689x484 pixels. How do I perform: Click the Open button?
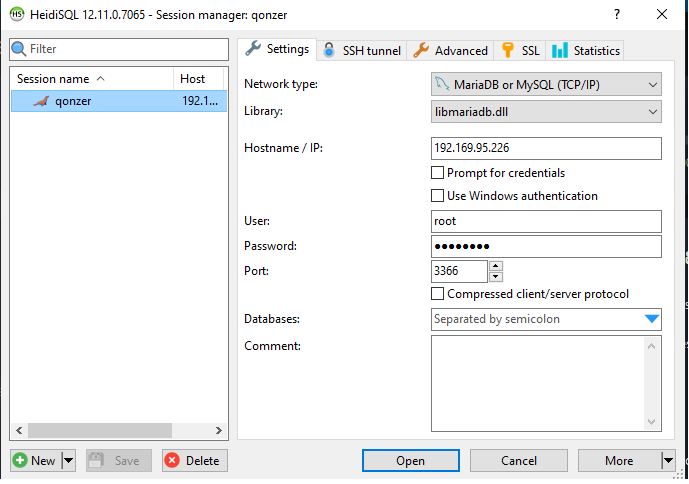[410, 461]
